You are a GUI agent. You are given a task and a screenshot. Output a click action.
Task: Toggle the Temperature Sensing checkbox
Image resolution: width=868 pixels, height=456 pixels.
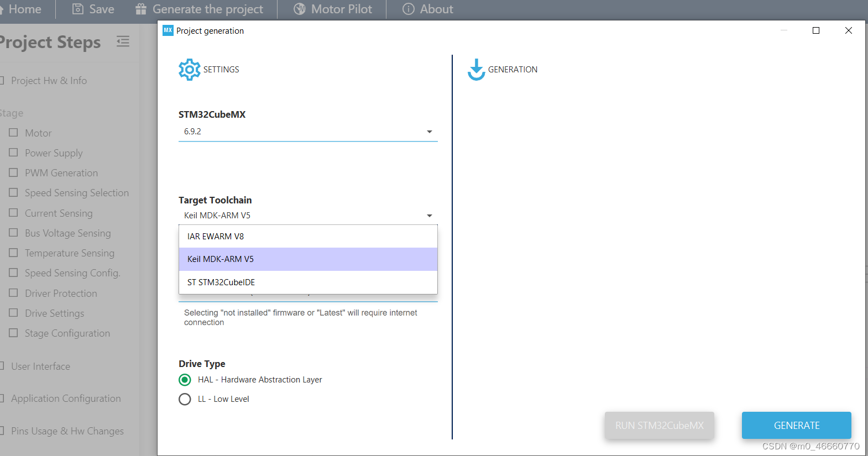[13, 253]
